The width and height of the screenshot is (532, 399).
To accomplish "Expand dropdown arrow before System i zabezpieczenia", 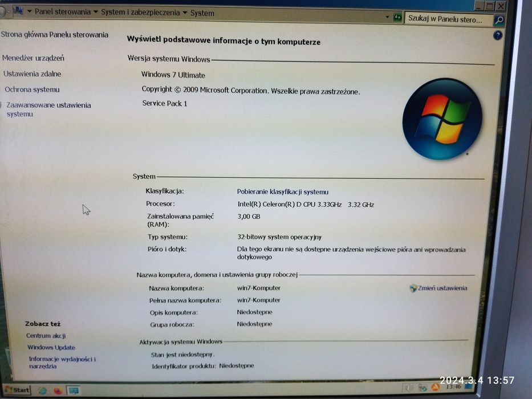I will click(96, 12).
